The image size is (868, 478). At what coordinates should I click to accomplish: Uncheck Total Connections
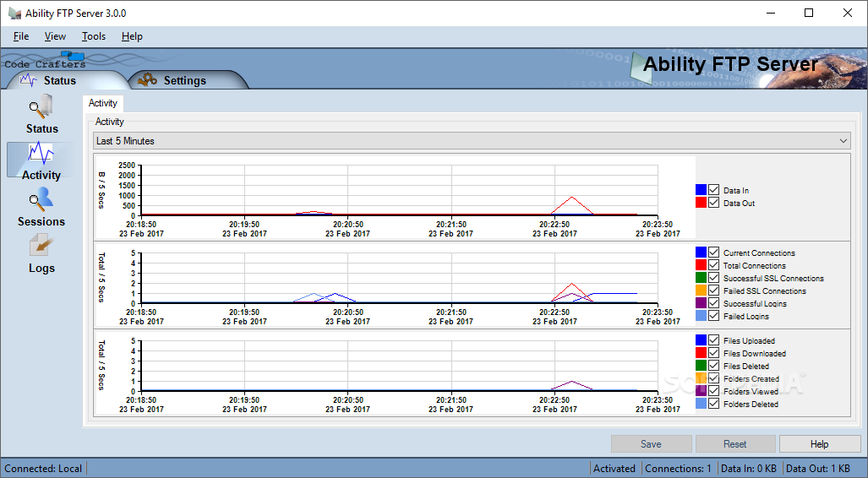coord(713,265)
